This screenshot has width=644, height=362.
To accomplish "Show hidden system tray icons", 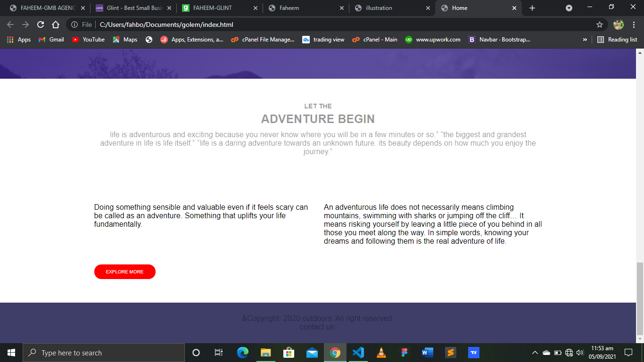I will click(x=535, y=353).
